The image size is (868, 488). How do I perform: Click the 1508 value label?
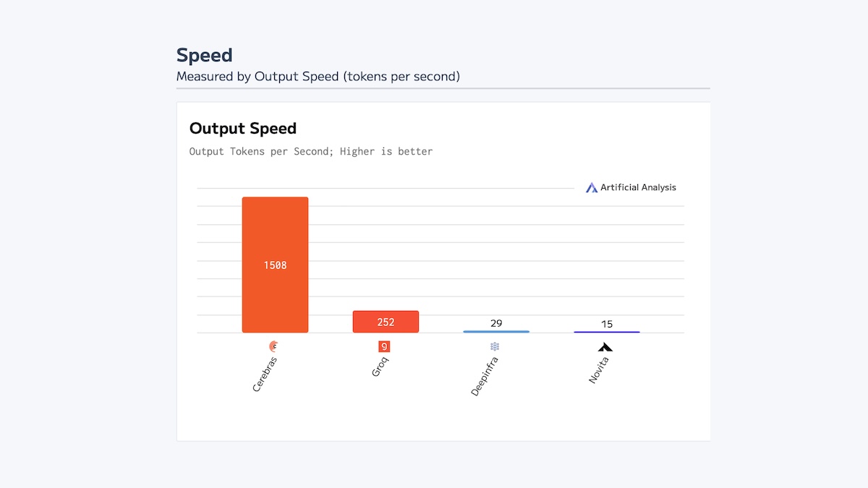(275, 265)
